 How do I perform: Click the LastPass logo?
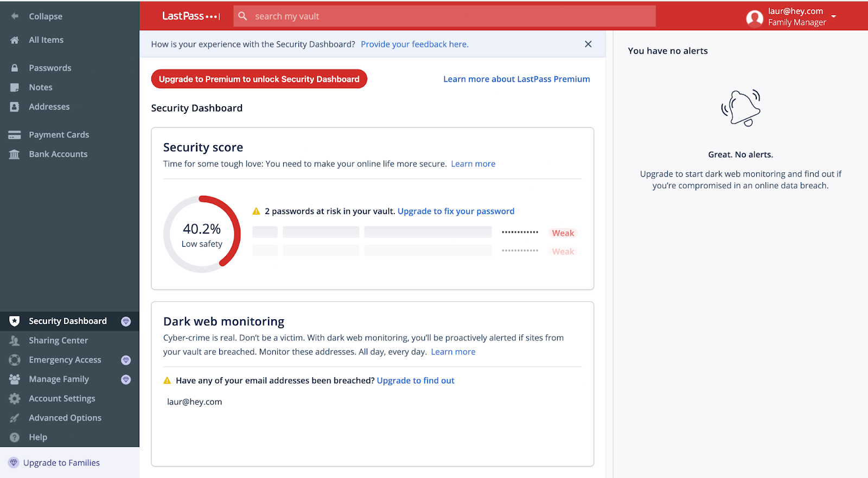pos(191,16)
